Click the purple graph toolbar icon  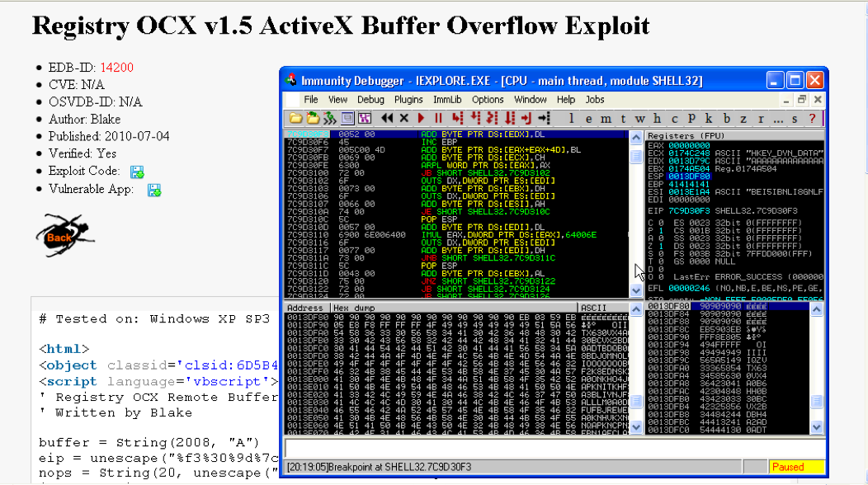[x=364, y=118]
